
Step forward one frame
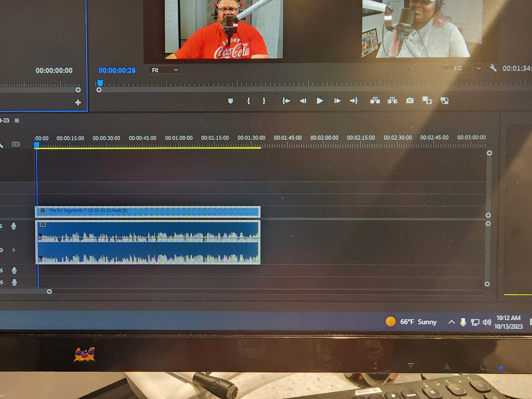(x=337, y=101)
